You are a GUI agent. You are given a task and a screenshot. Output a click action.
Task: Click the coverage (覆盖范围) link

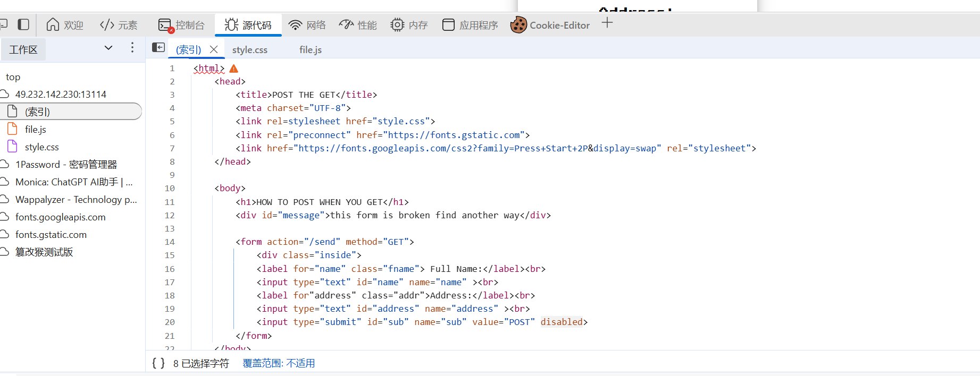279,363
